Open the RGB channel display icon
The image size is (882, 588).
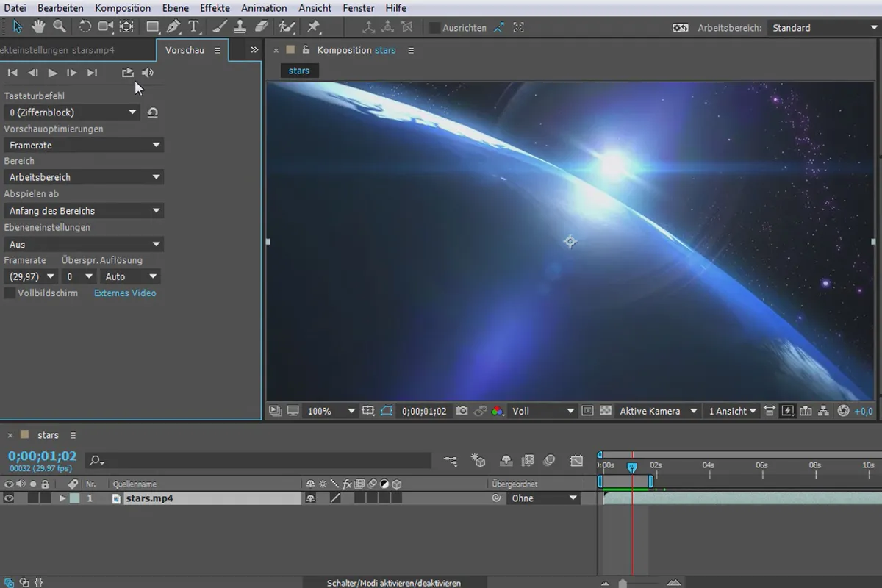498,411
